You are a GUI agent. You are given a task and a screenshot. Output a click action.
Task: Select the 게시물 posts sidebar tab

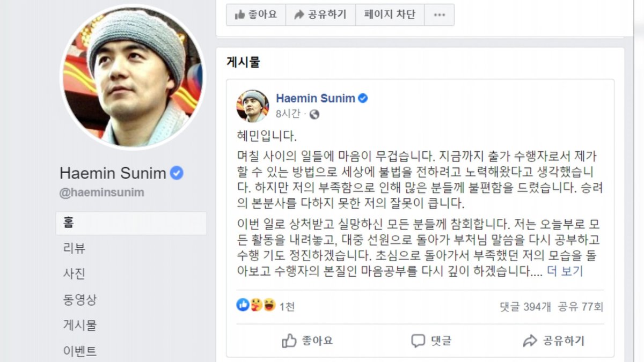[80, 325]
